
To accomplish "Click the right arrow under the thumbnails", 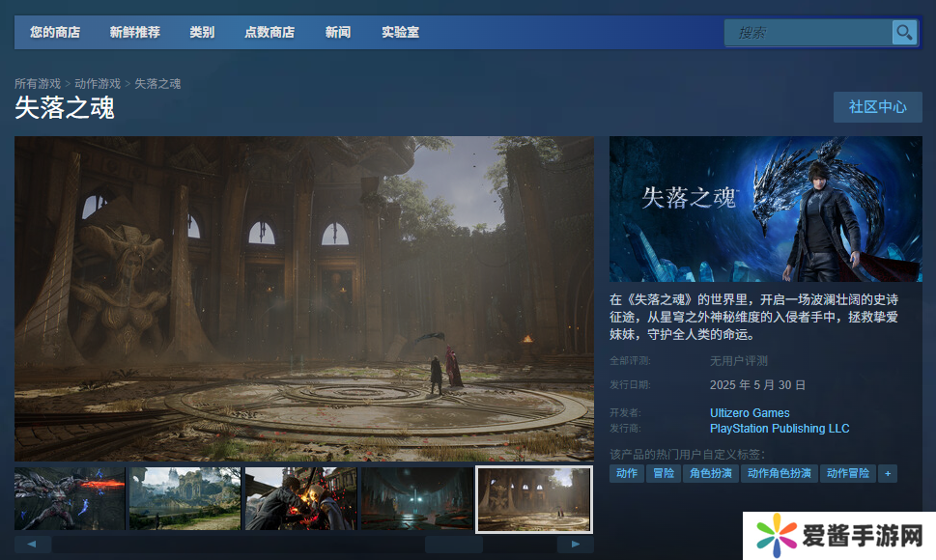I will [576, 545].
